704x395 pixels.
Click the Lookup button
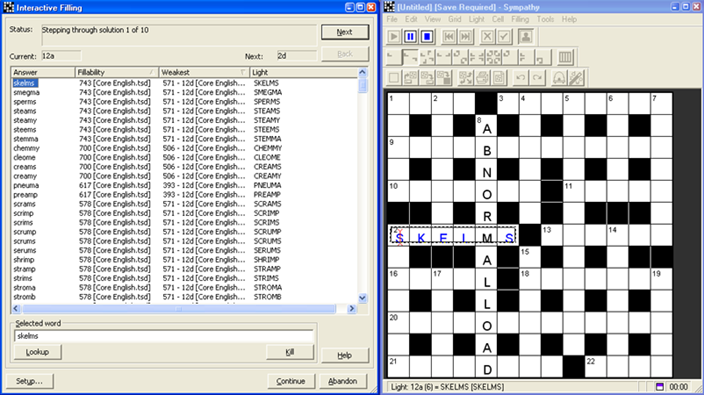37,352
